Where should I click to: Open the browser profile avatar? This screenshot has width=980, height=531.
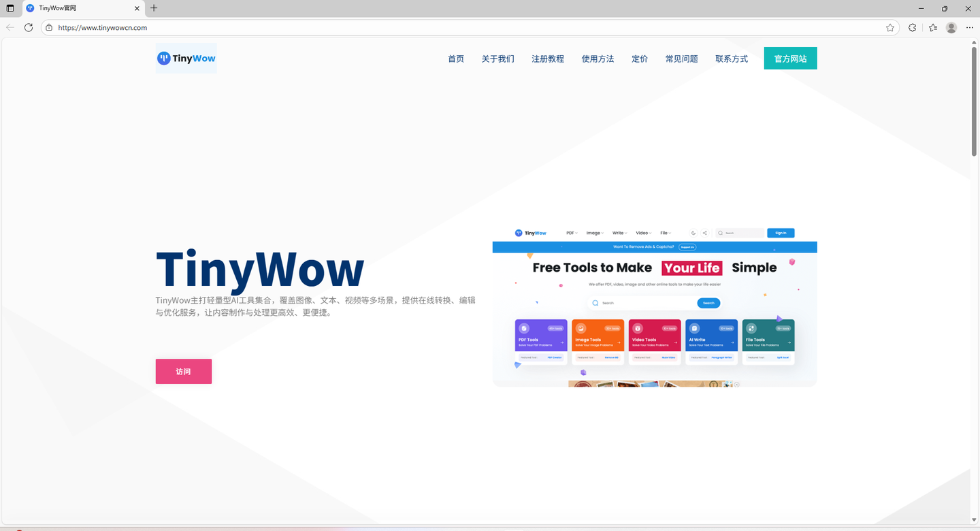(951, 28)
